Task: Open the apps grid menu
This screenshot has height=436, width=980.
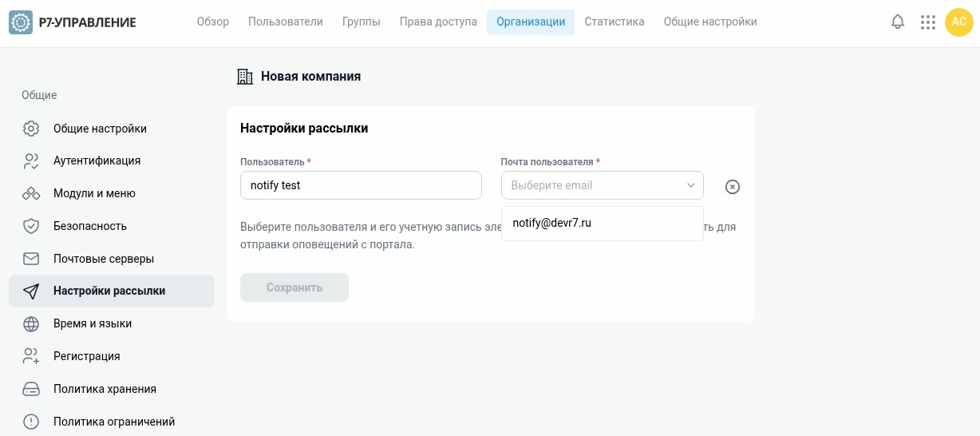Action: [927, 22]
